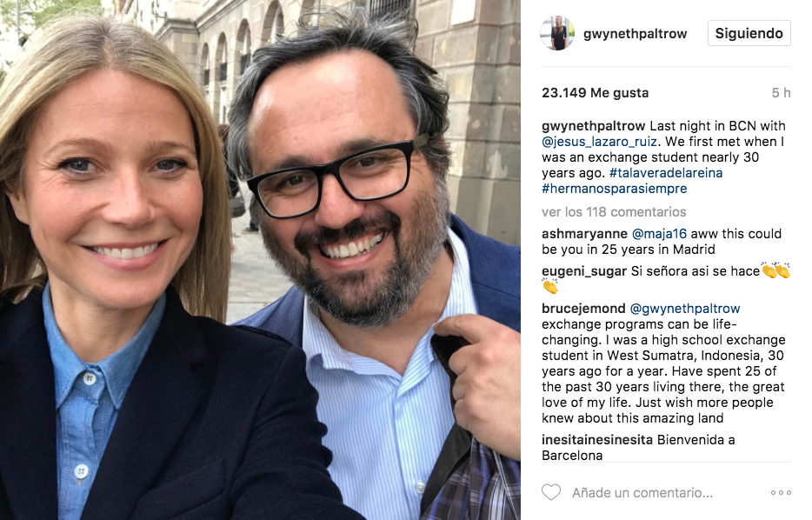Open the @jesus_lazaro_ruiz mention
This screenshot has height=520, width=812.
[x=599, y=142]
